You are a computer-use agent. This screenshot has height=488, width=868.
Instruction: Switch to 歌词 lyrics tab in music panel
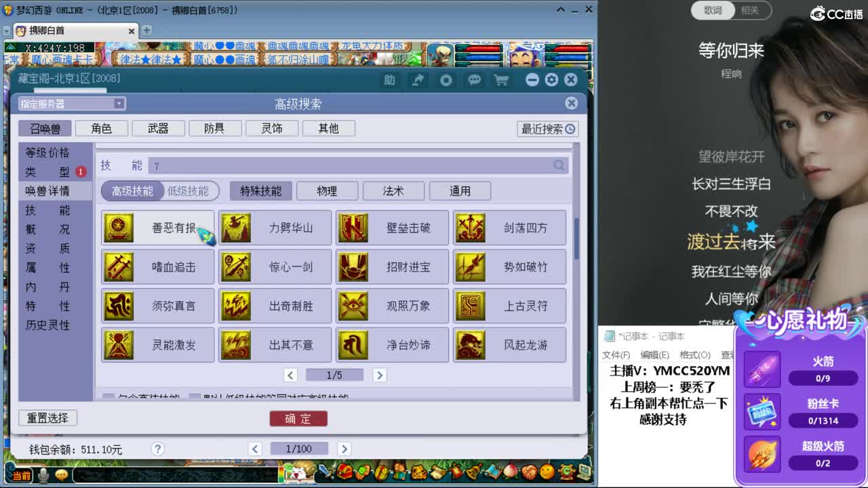tap(713, 10)
